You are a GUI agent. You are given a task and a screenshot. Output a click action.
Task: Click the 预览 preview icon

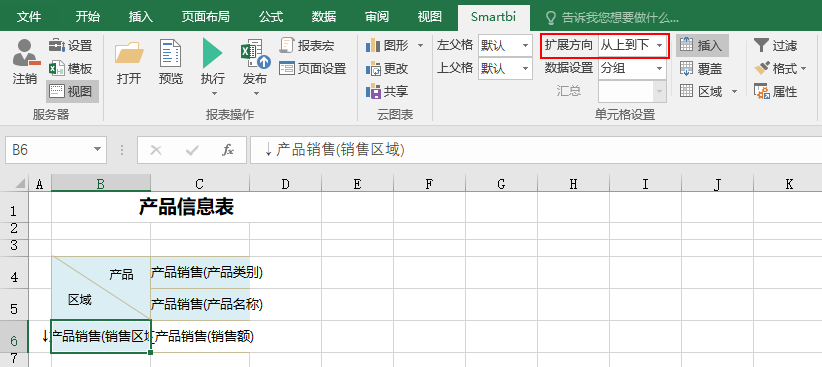tap(171, 53)
